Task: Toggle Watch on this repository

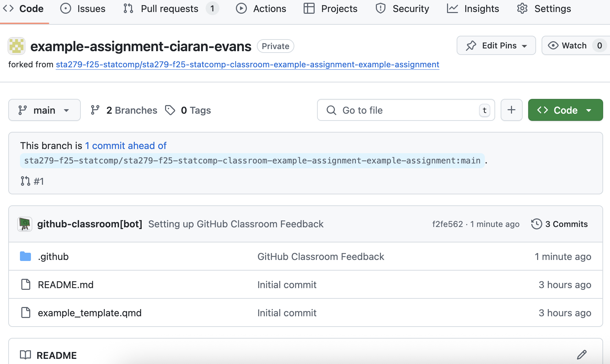Action: pyautogui.click(x=567, y=46)
